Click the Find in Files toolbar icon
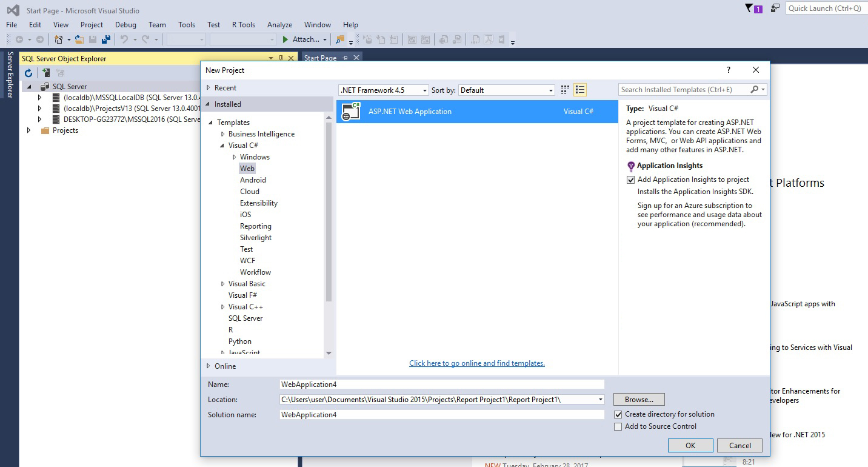Viewport: 868px width, 467px height. 339,39
